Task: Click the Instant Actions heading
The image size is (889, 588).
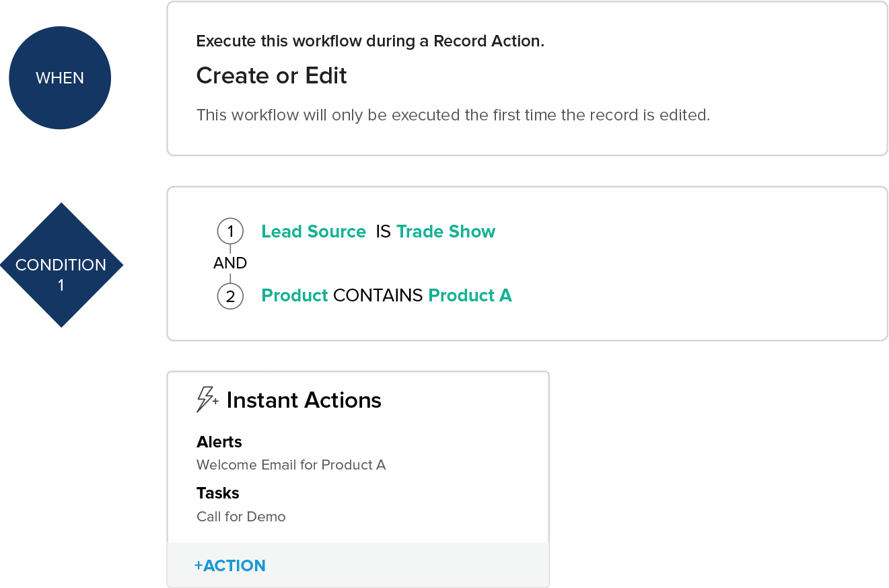Action: (304, 400)
